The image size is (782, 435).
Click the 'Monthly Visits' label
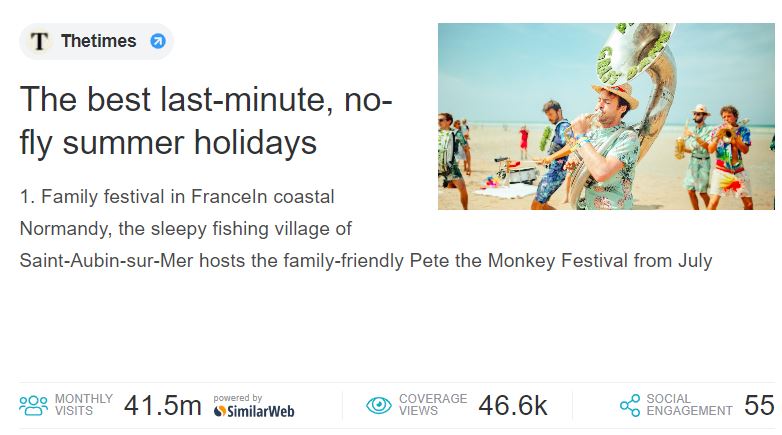(x=84, y=405)
